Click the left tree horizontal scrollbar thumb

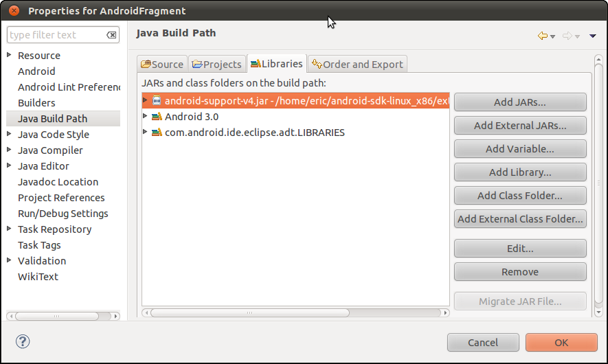tap(56, 317)
